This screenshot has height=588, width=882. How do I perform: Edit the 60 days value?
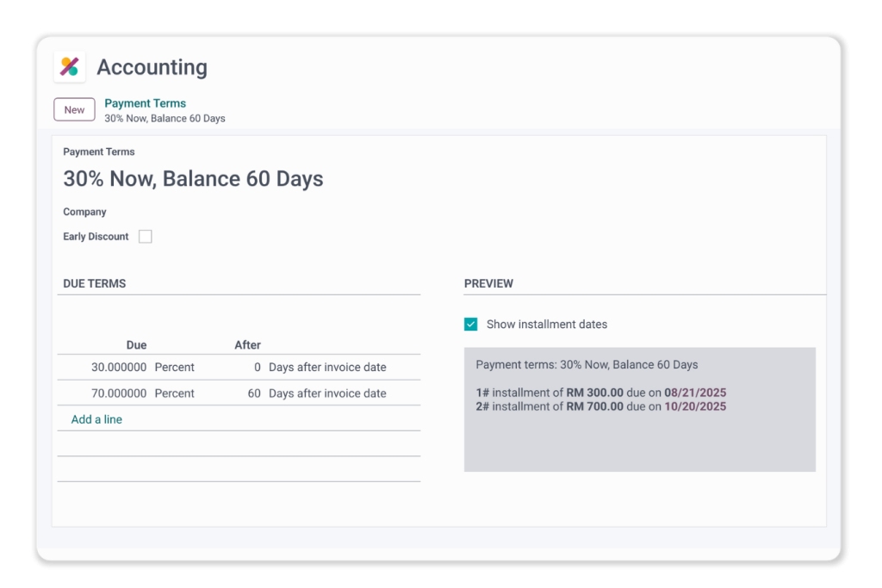(253, 393)
